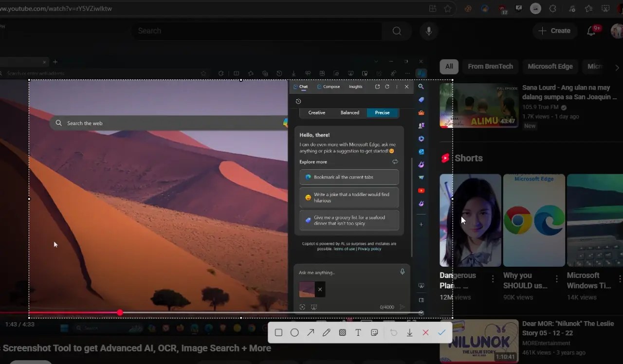Click Chat tab in the video's Copilot pane
This screenshot has height=364, width=623.
pyautogui.click(x=301, y=87)
